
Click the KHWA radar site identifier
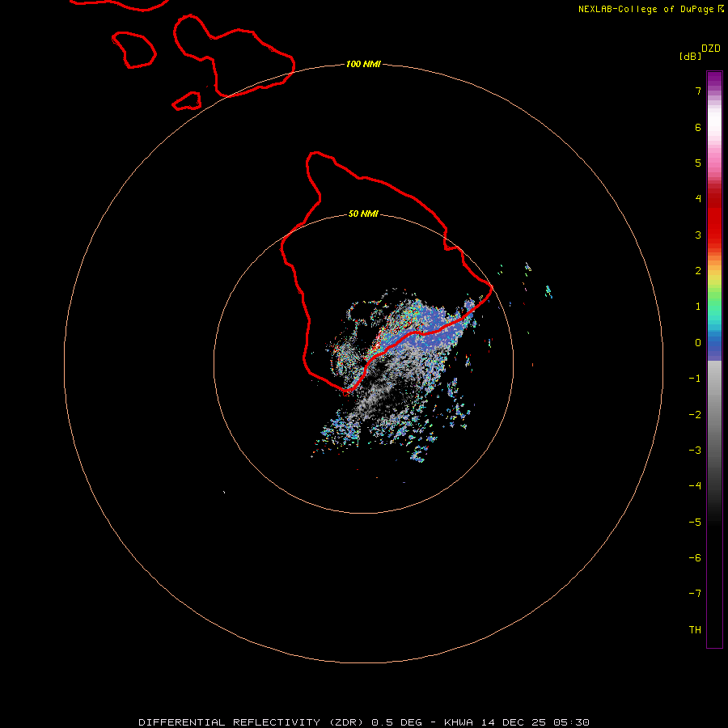pos(459,722)
